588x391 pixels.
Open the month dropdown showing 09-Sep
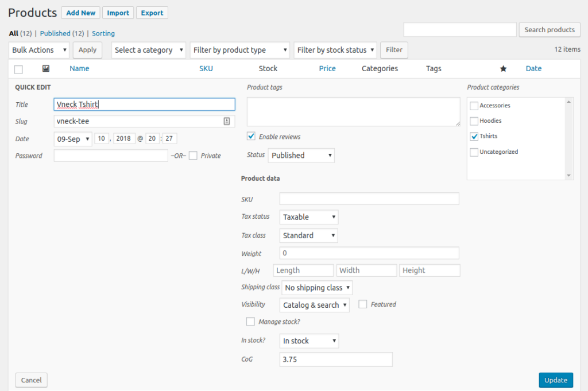click(x=73, y=139)
